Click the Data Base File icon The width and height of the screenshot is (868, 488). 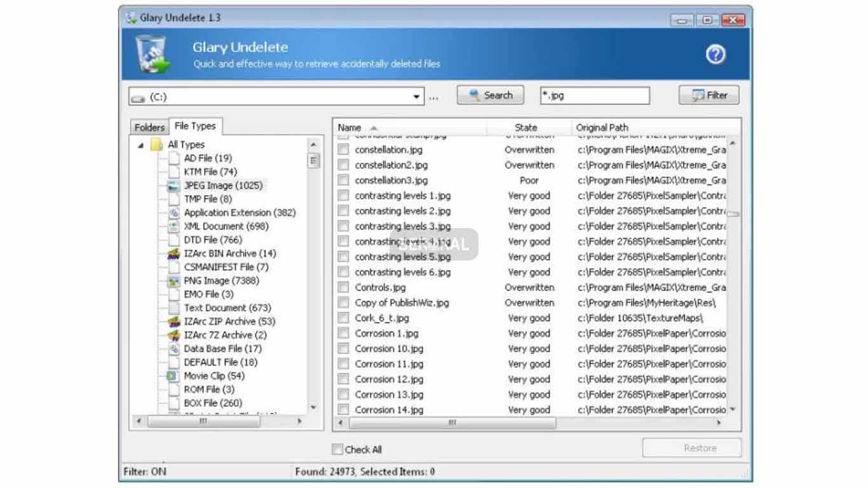(x=173, y=348)
